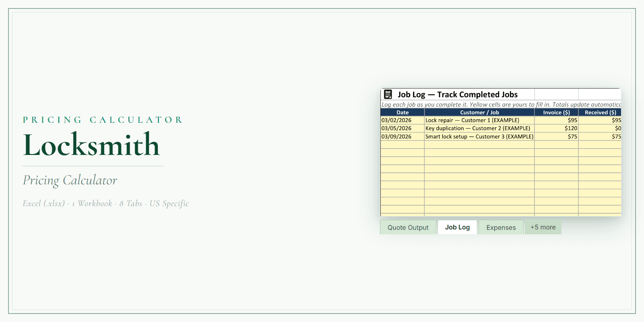The height and width of the screenshot is (322, 644).
Task: Open the Quote Output tab
Action: pos(408,227)
